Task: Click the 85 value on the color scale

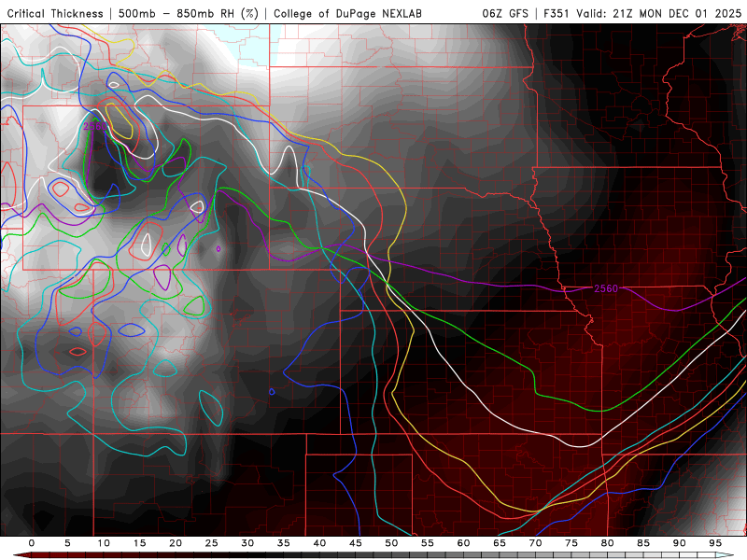Action: pos(643,543)
